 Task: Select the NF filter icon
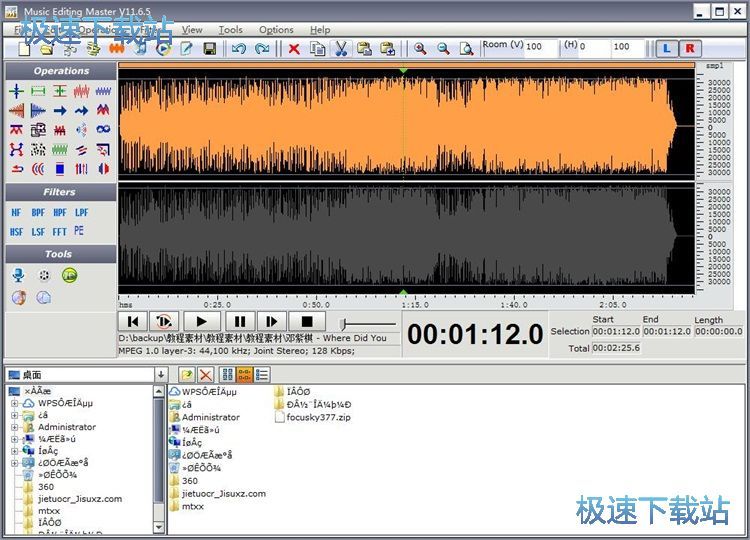[x=16, y=213]
